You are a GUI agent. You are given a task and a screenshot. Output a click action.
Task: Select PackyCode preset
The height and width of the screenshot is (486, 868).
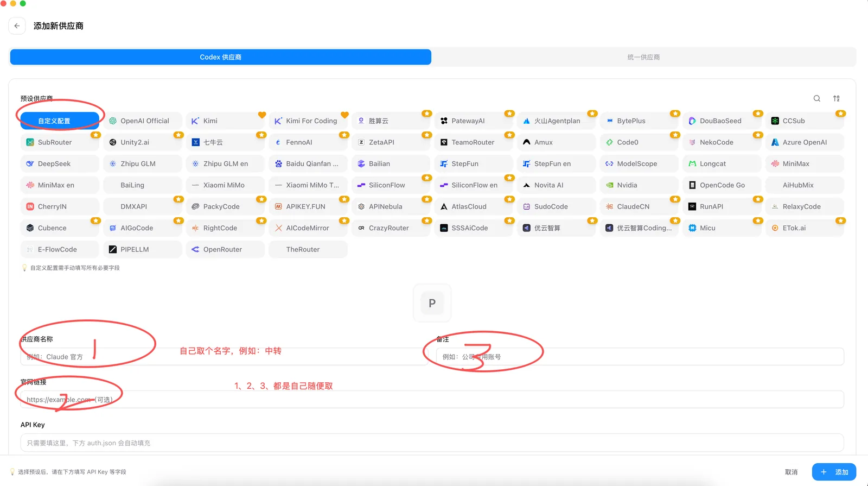pyautogui.click(x=225, y=207)
